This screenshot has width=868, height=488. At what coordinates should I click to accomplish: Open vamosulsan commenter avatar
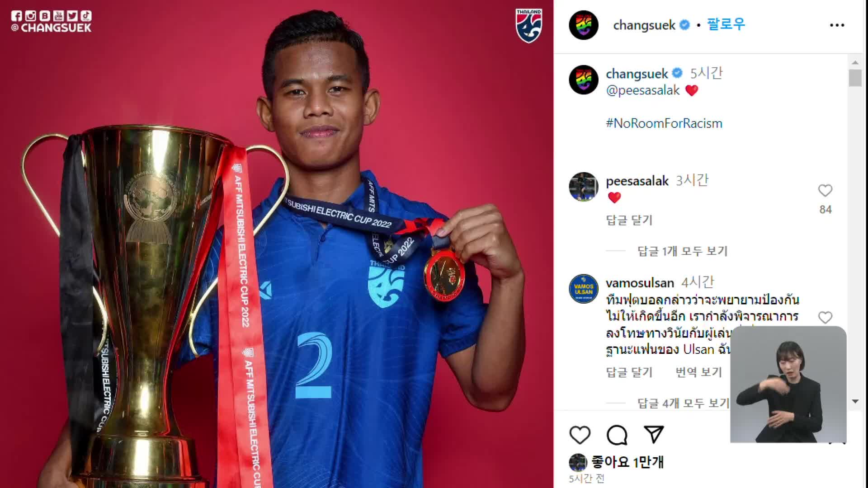583,289
